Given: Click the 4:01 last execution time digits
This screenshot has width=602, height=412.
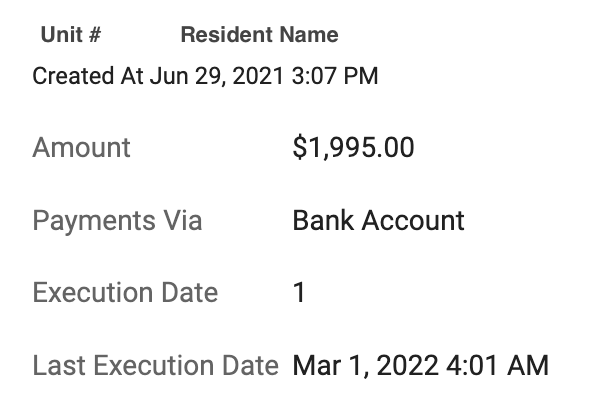Looking at the screenshot, I should [473, 365].
